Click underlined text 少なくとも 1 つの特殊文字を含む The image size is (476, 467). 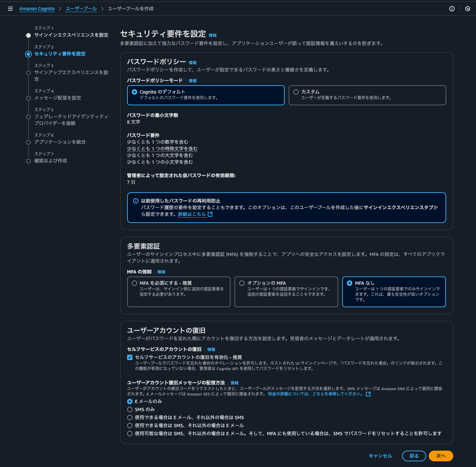coord(162,149)
